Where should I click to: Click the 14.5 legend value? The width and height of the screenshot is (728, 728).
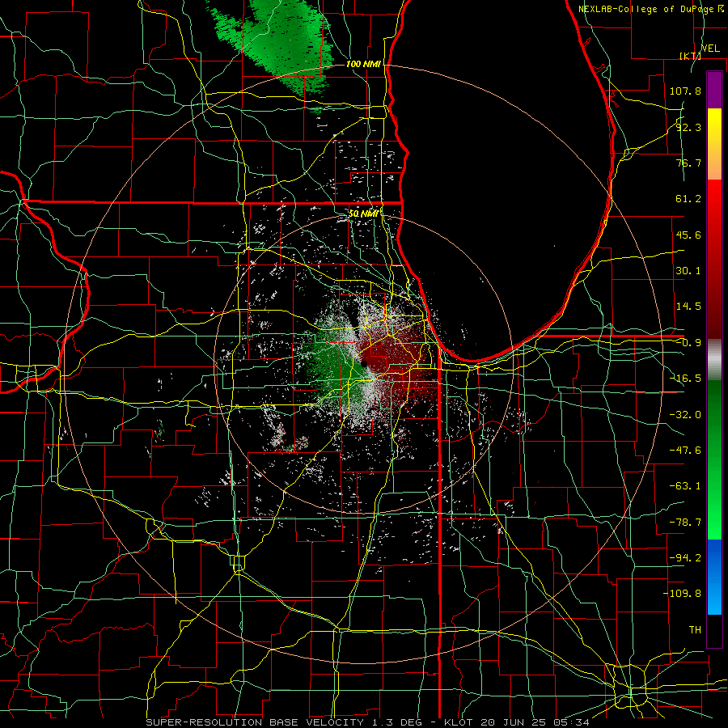688,307
